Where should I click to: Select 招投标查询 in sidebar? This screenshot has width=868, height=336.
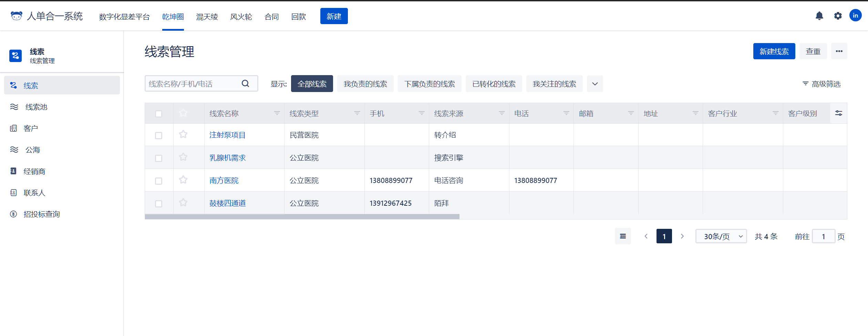(x=62, y=214)
